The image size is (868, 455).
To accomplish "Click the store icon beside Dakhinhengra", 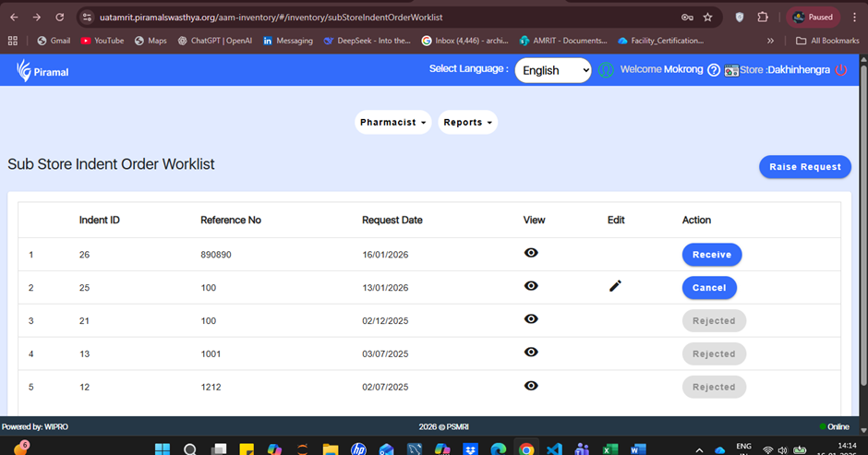I will tap(731, 70).
